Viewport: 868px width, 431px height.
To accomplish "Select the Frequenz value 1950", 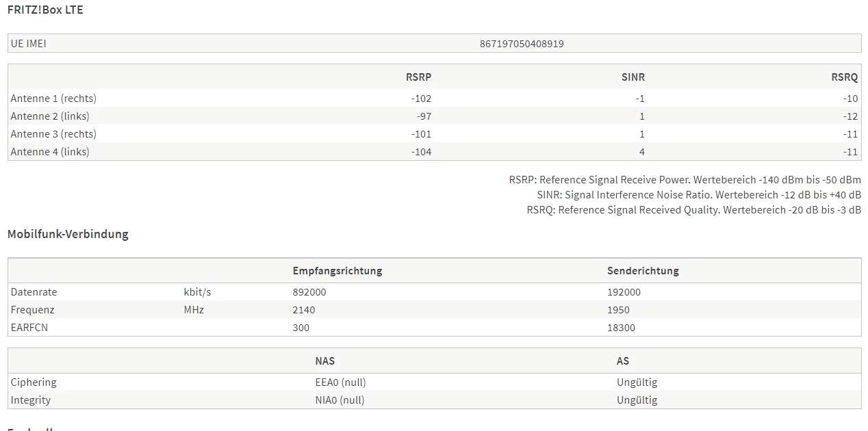I will click(618, 310).
